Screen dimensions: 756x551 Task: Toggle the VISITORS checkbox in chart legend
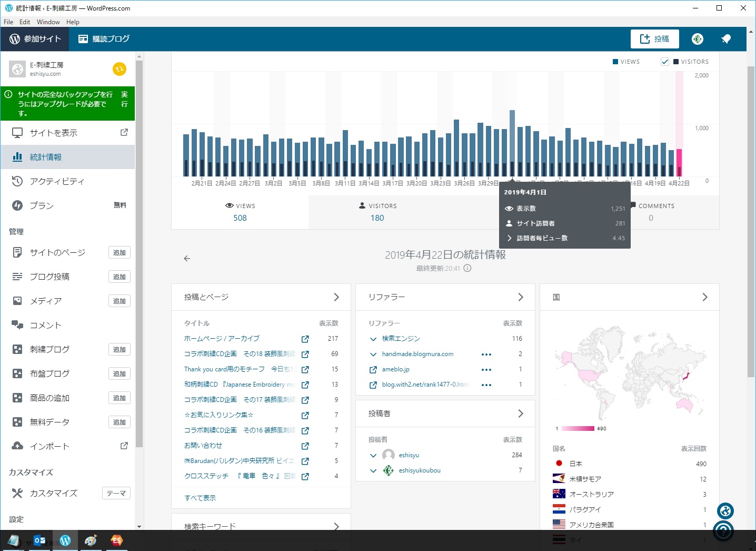[x=665, y=62]
